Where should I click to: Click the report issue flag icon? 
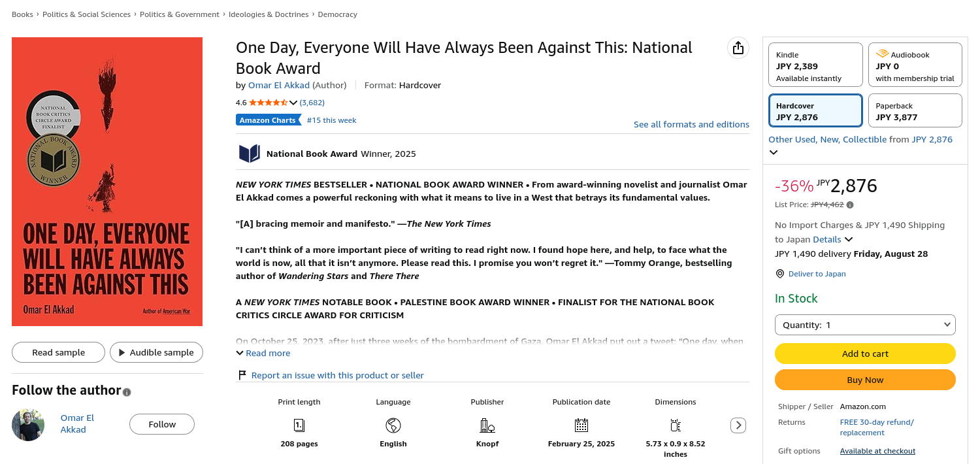point(242,375)
